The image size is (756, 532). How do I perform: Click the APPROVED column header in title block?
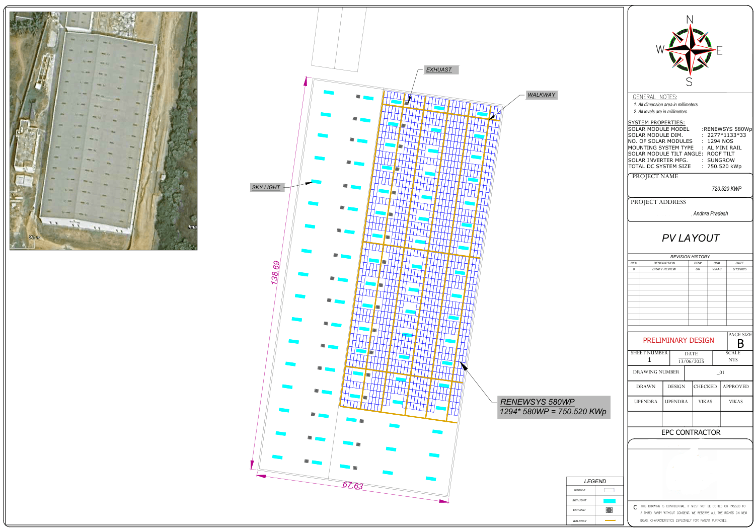pyautogui.click(x=736, y=387)
